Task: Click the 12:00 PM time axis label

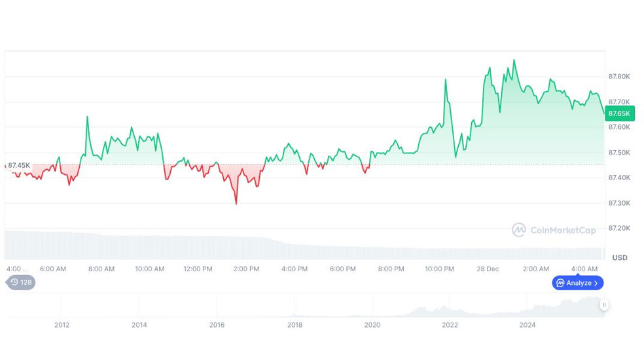Action: tap(198, 269)
